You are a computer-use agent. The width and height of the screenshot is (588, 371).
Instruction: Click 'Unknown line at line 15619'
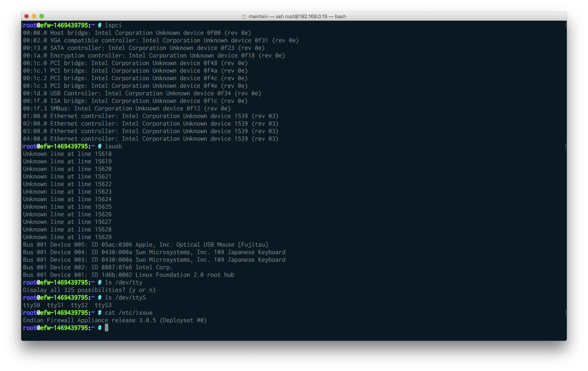click(x=67, y=161)
